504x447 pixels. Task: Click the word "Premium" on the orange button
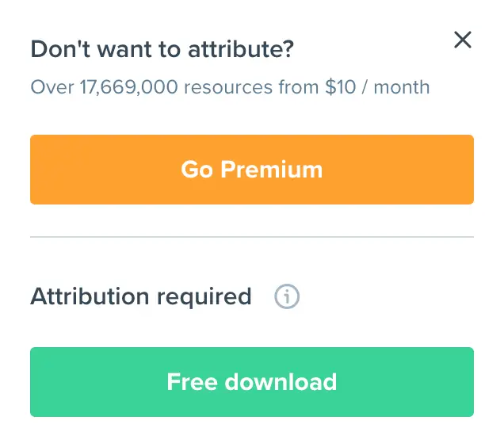(x=271, y=169)
